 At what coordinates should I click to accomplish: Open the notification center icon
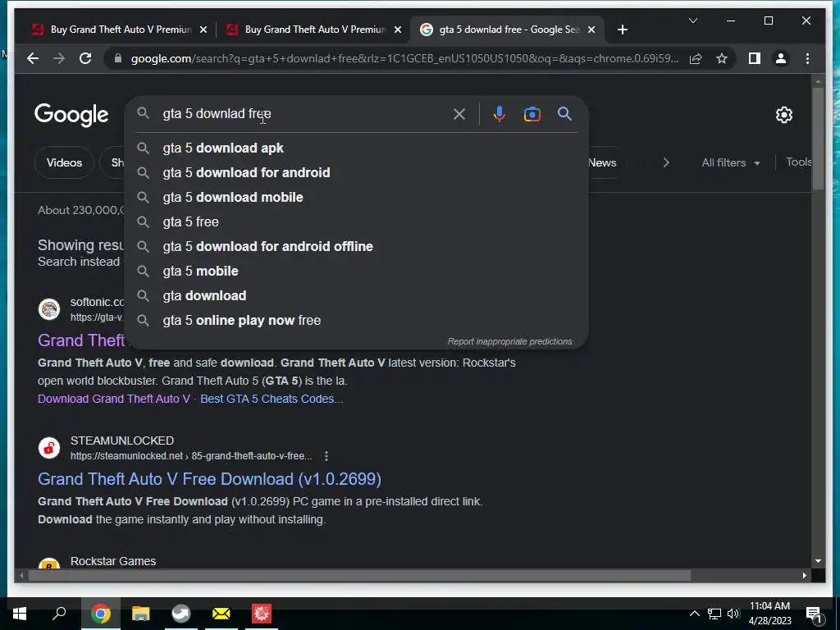[x=814, y=615]
